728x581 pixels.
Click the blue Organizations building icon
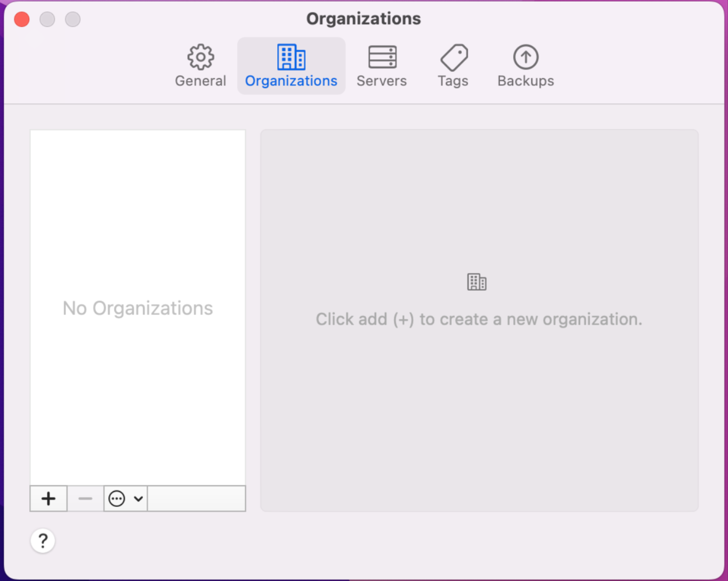(291, 57)
